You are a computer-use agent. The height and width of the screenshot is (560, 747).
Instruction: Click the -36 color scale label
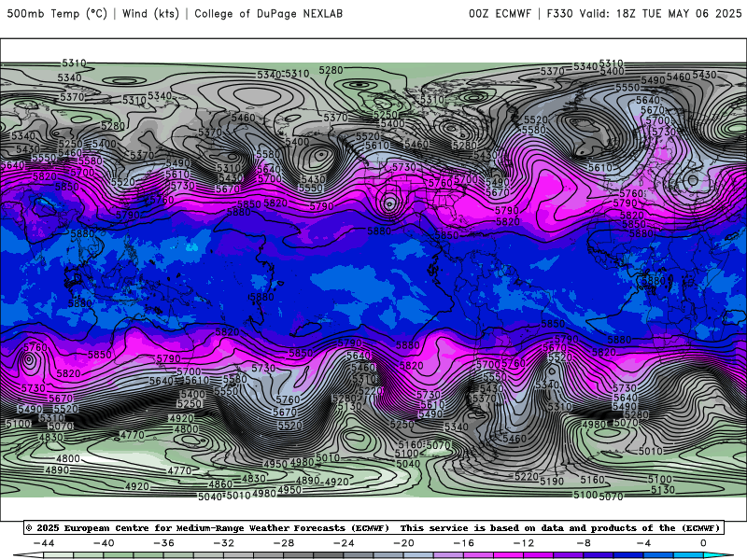[x=163, y=543]
